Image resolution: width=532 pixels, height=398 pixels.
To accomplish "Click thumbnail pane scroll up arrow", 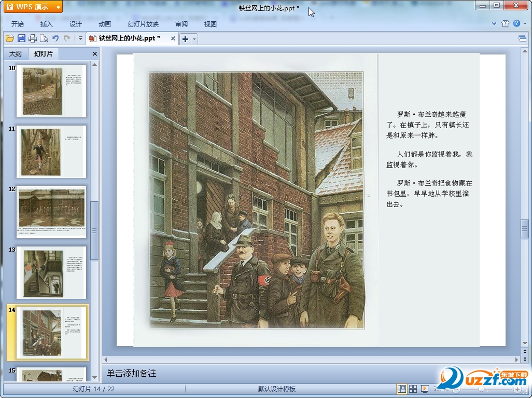I will pyautogui.click(x=95, y=64).
